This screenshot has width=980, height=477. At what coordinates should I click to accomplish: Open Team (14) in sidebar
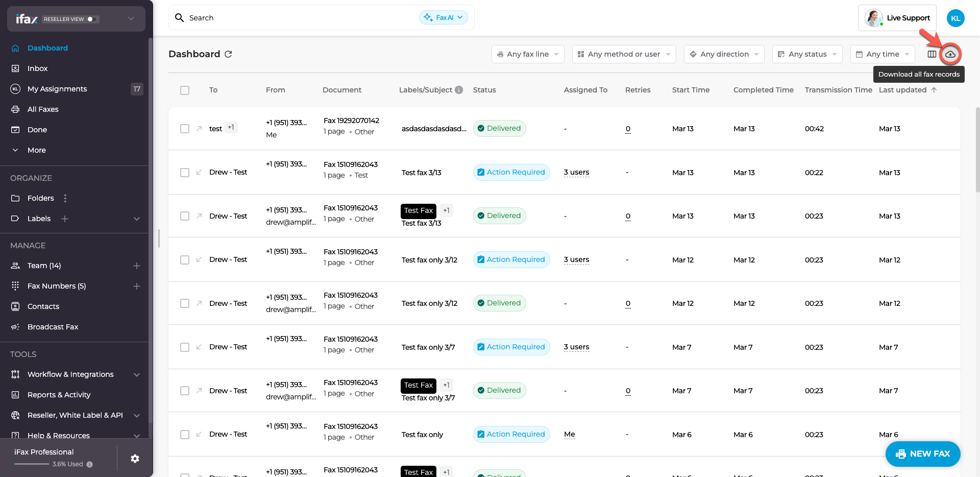(44, 266)
